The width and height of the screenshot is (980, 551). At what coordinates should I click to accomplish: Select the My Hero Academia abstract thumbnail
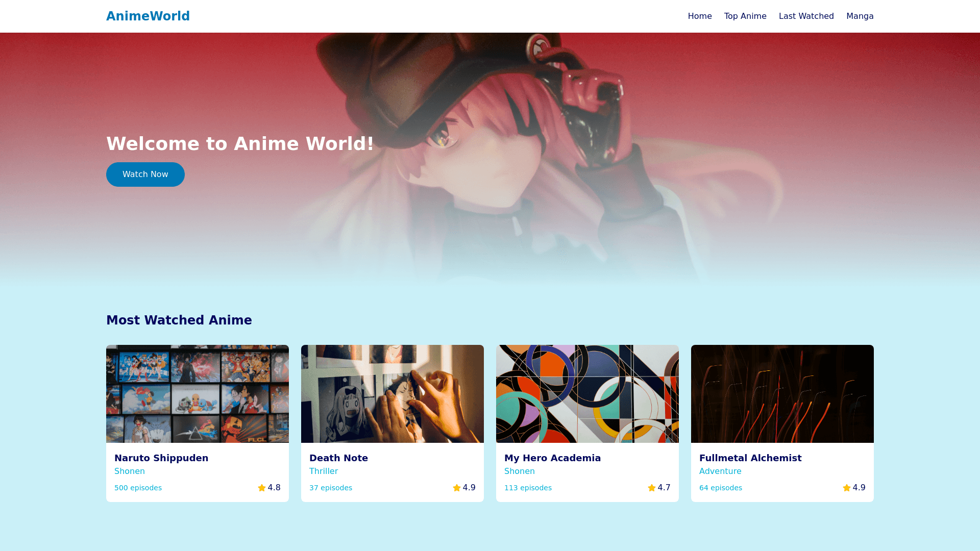(x=587, y=394)
